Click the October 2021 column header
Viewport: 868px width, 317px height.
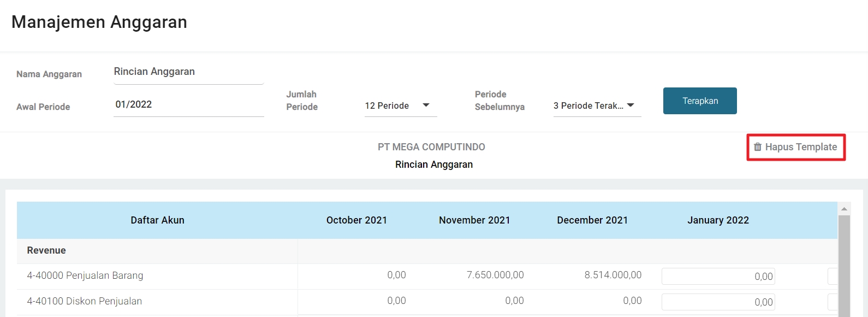(356, 220)
